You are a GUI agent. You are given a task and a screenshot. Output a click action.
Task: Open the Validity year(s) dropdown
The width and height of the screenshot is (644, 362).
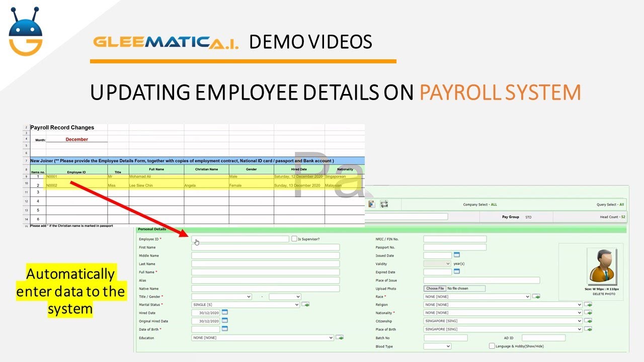pos(437,263)
